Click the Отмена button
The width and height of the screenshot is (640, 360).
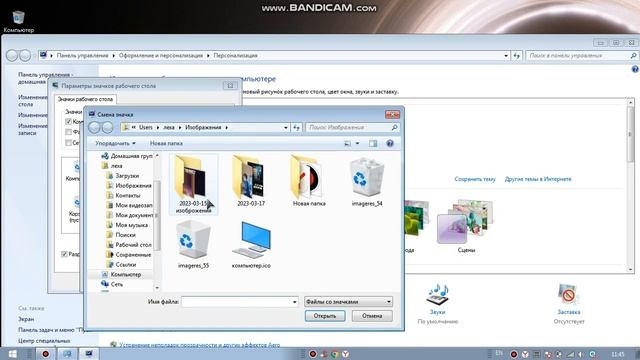coord(372,316)
